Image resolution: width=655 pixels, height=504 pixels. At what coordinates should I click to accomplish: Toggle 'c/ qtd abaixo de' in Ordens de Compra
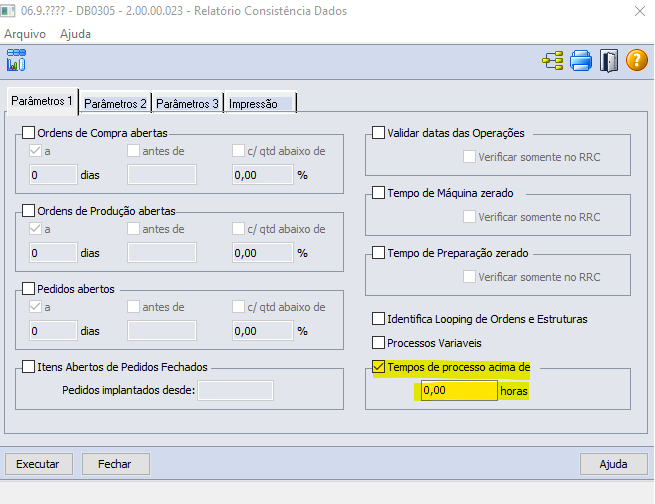click(238, 151)
